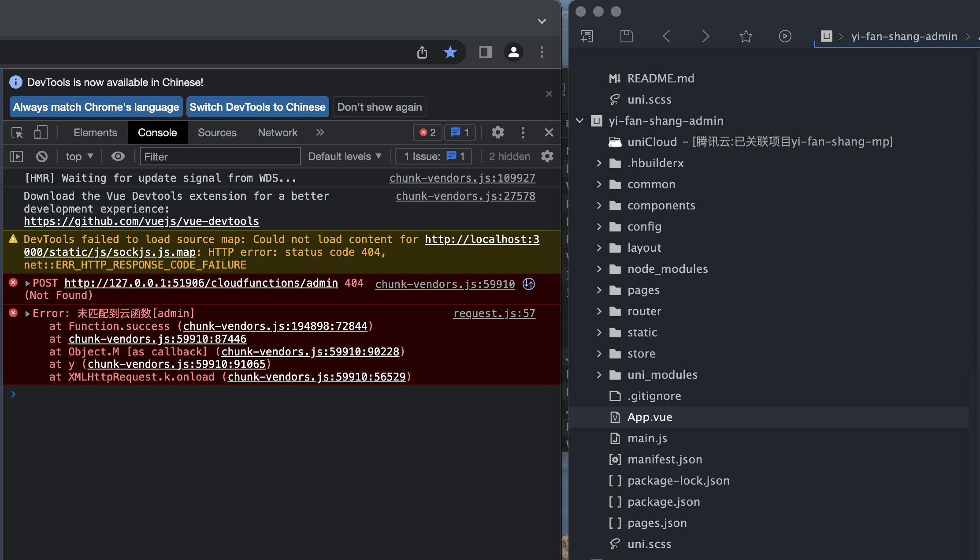Toggle the device toolbar icon
The image size is (980, 560).
[x=41, y=133]
